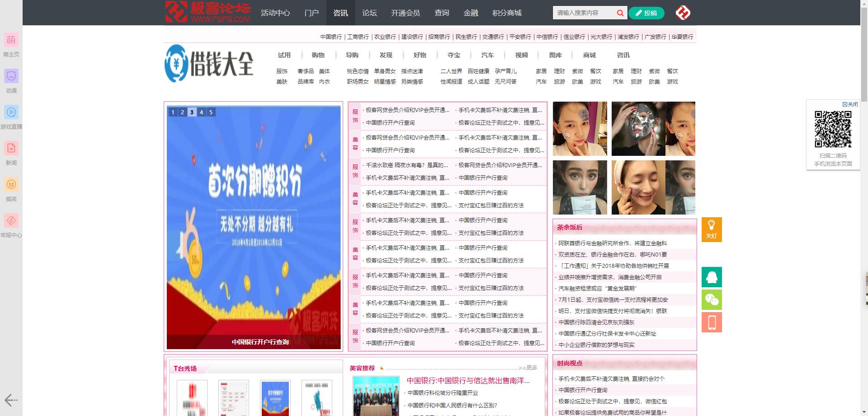Click the 华夏银行 bank link
Viewport: 868px width, 416px height.
click(x=682, y=37)
